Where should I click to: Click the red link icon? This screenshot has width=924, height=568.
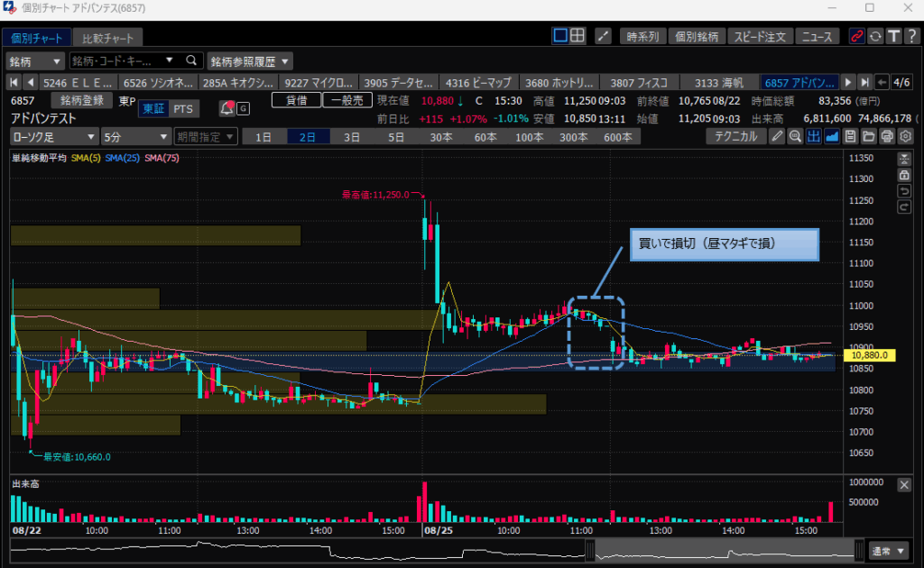pos(856,37)
